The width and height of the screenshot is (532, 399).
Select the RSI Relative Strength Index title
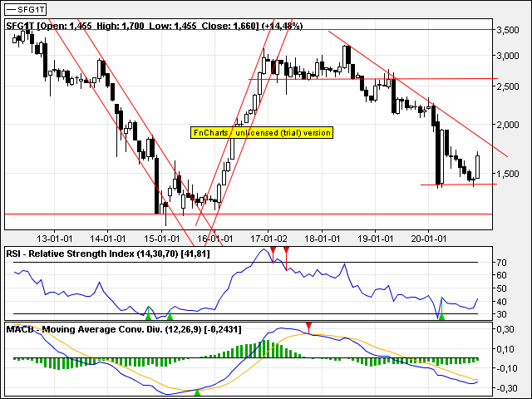pos(108,254)
